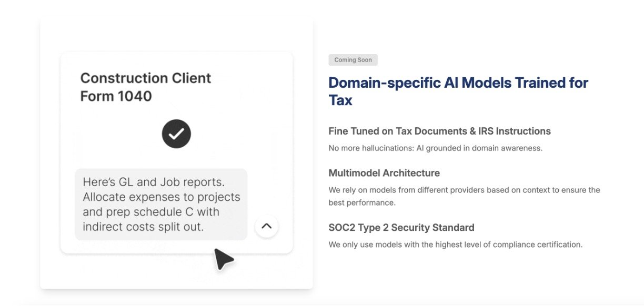
Task: Open Fine Tuned on Tax Documents section
Action: click(x=439, y=131)
